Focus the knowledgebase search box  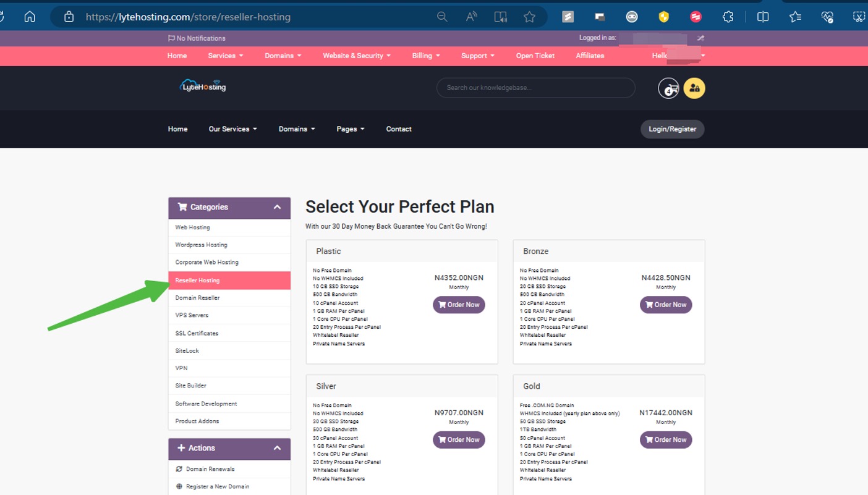coord(535,88)
